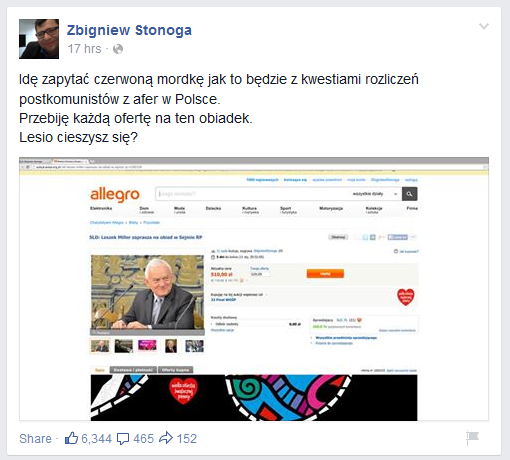Expand the post options chevron menu
Screen dimensions: 510x460
tap(484, 26)
